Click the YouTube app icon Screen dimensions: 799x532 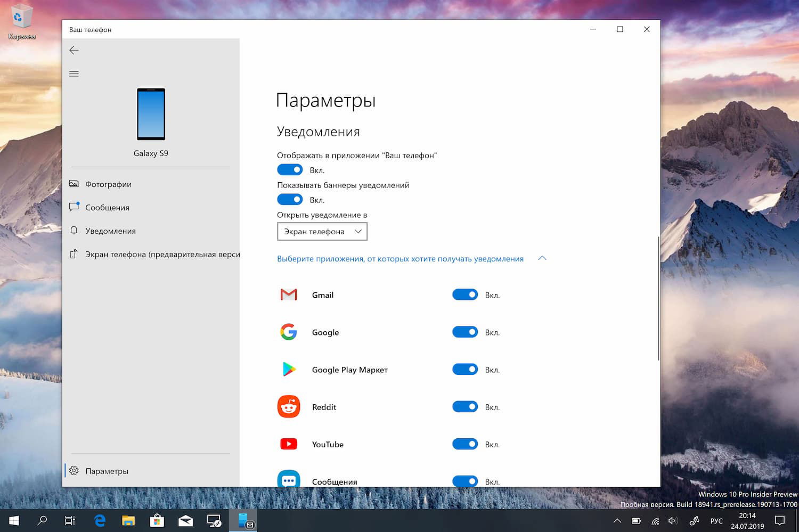pos(289,444)
